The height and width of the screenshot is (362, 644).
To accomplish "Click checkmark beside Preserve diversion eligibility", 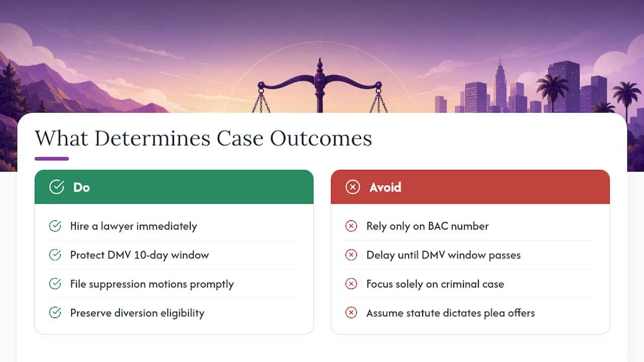I will point(55,313).
